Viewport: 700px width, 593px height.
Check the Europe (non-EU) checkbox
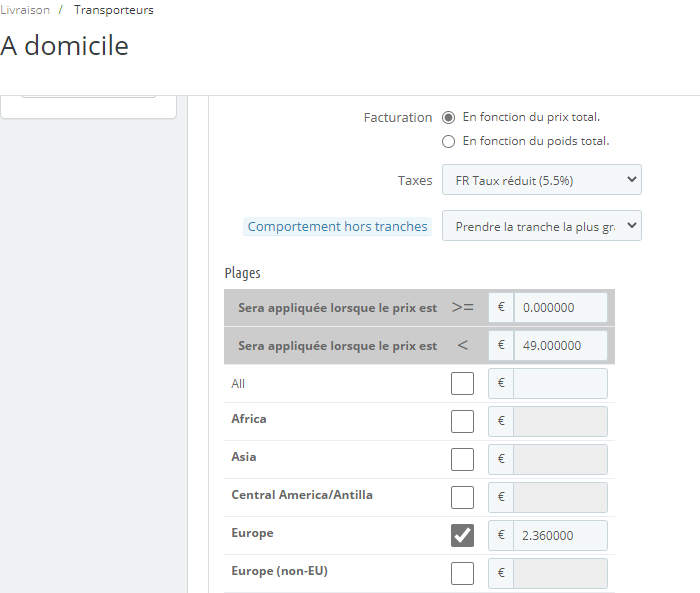pyautogui.click(x=462, y=573)
